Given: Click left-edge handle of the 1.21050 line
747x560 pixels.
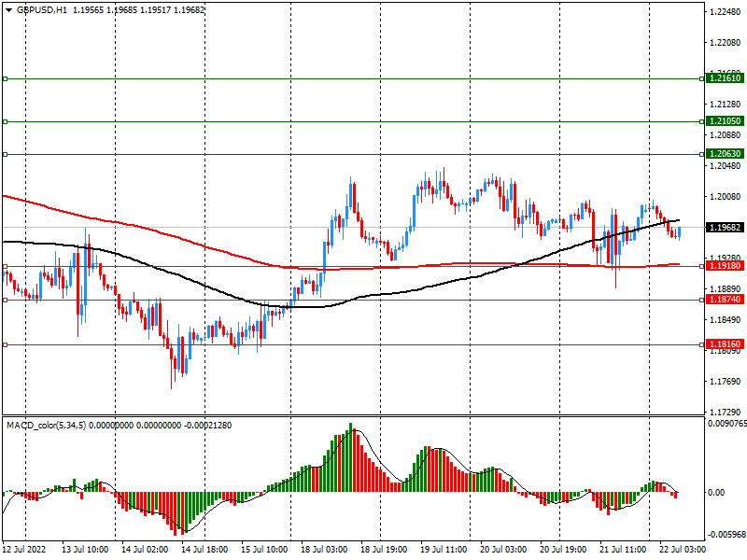Looking at the screenshot, I should 6,121.
